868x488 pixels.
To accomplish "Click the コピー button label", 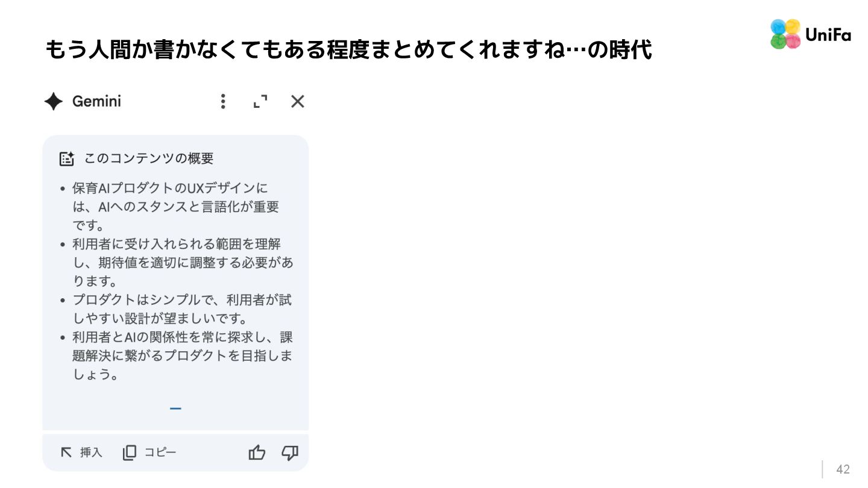I will pyautogui.click(x=160, y=452).
